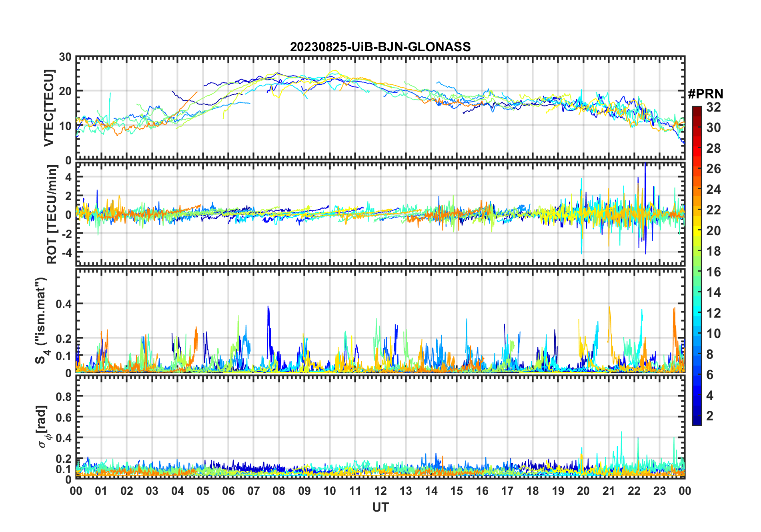This screenshot has width=761, height=532.
Task: Click colorbar tick label 12
Action: click(x=713, y=313)
